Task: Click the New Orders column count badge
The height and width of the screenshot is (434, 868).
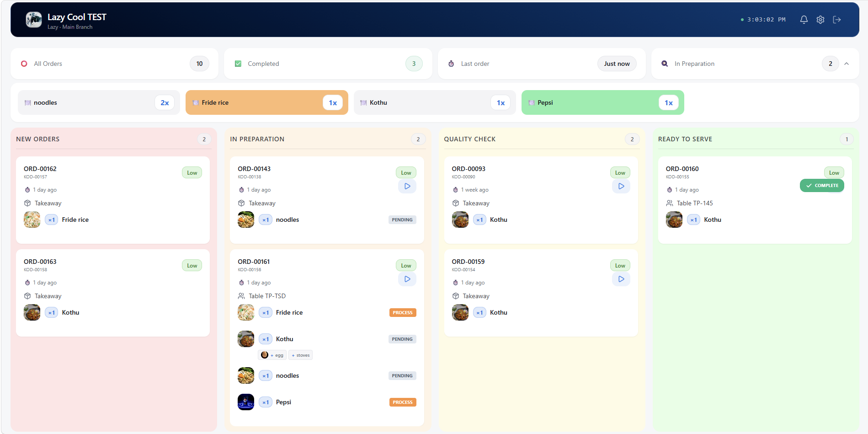Action: click(x=204, y=139)
